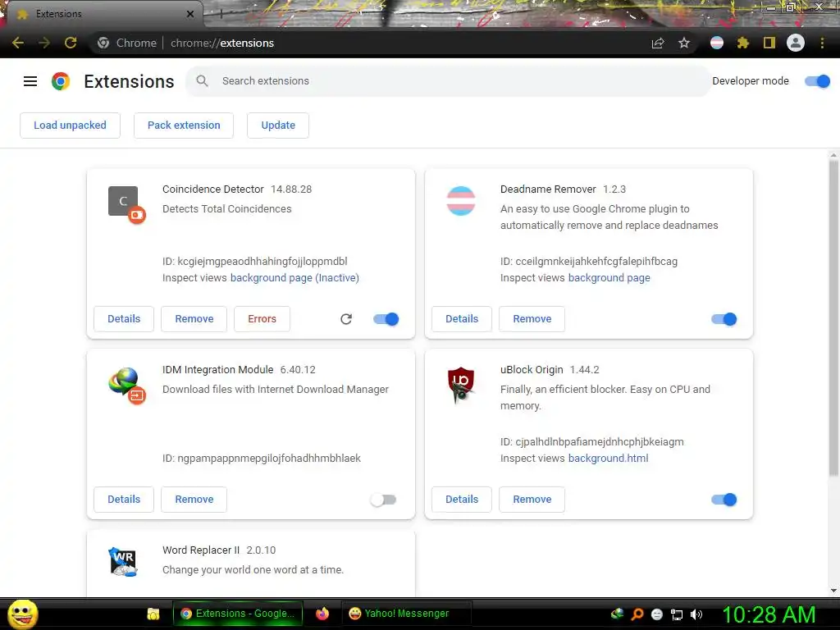The image size is (840, 630).
Task: Open the Chrome three-dot menu
Action: click(822, 43)
